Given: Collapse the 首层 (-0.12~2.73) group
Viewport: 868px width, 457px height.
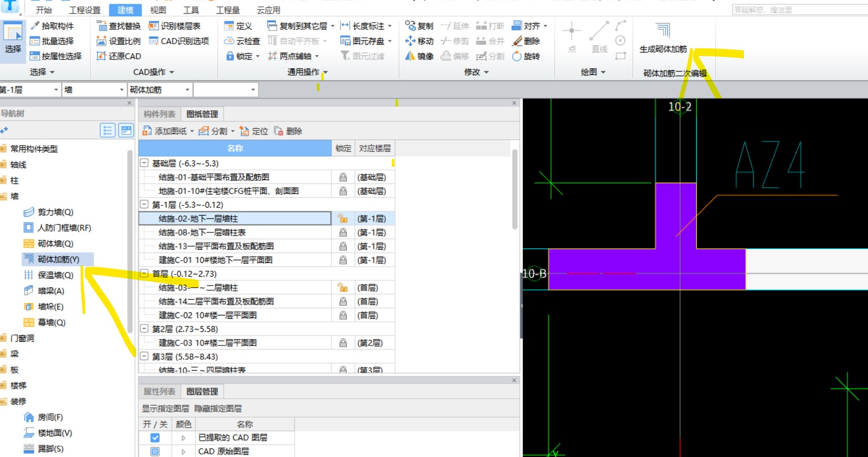Looking at the screenshot, I should [144, 273].
